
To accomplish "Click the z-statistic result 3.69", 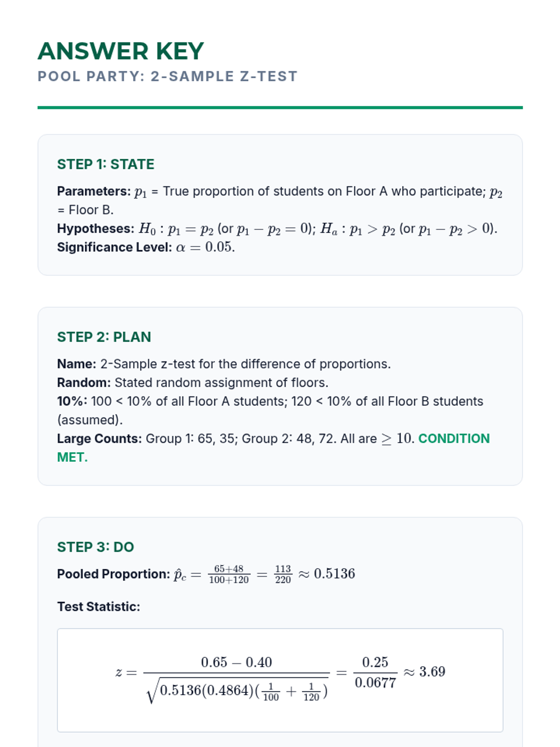I will (x=432, y=672).
